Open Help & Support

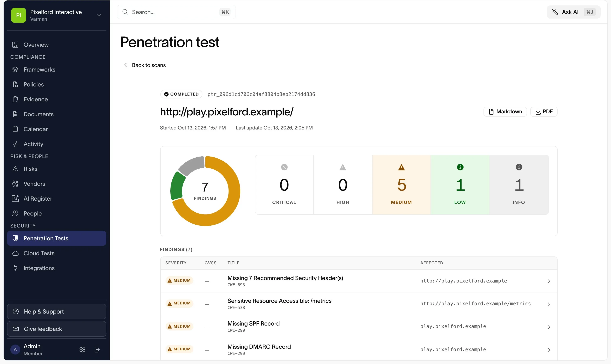click(57, 311)
